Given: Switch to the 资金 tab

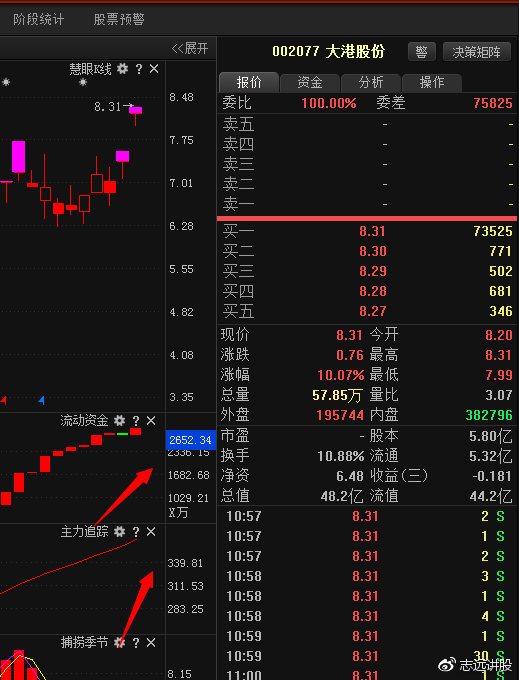Looking at the screenshot, I should (310, 82).
